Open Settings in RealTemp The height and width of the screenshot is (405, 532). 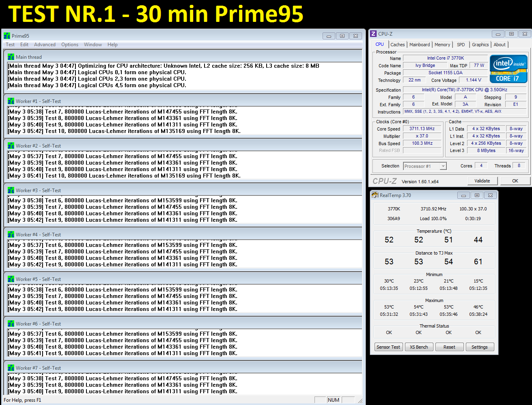480,347
